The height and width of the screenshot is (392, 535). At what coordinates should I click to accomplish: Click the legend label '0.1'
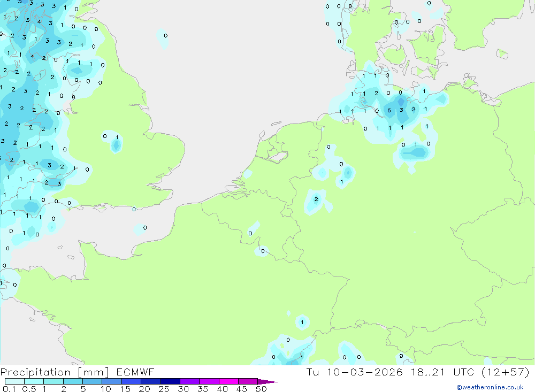[9, 389]
